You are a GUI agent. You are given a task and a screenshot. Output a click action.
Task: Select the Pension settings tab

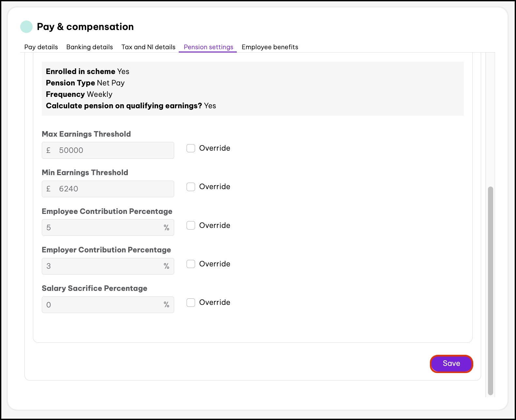pyautogui.click(x=208, y=47)
